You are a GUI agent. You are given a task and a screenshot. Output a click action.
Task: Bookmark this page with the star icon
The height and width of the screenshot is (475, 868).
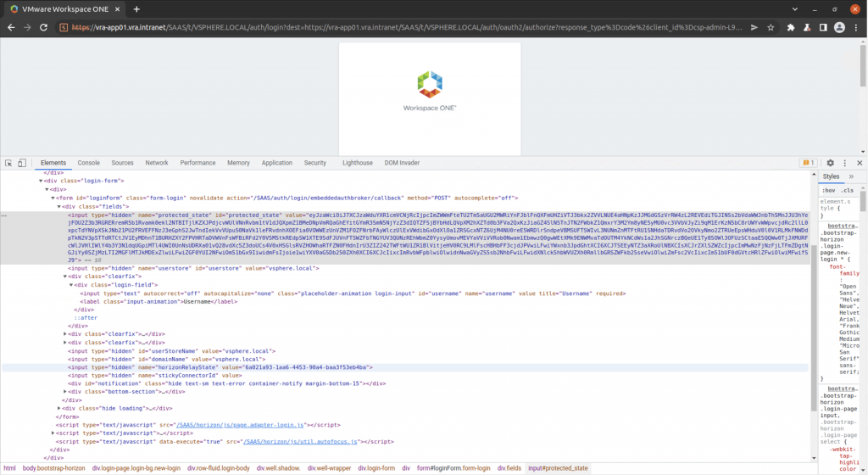click(771, 27)
